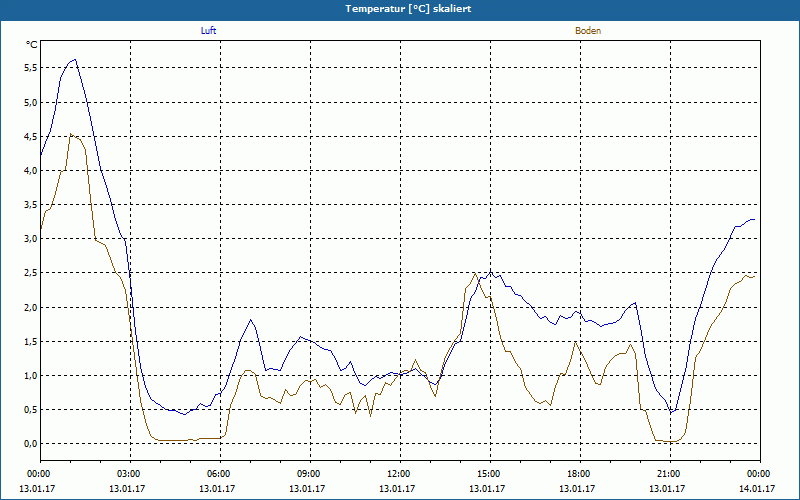Click the 3,0 y-axis value
The height and width of the screenshot is (500, 800).
[31, 239]
